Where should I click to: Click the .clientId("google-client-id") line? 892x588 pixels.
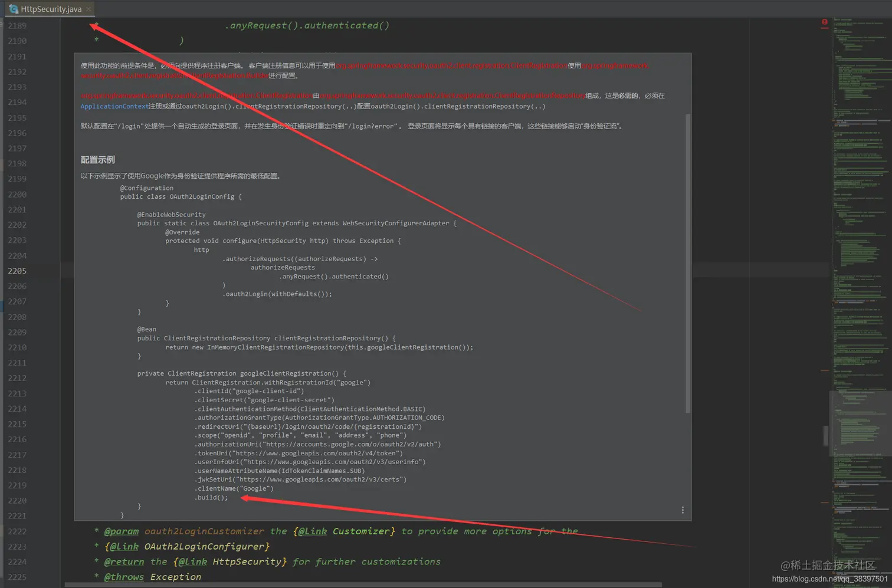tap(250, 391)
